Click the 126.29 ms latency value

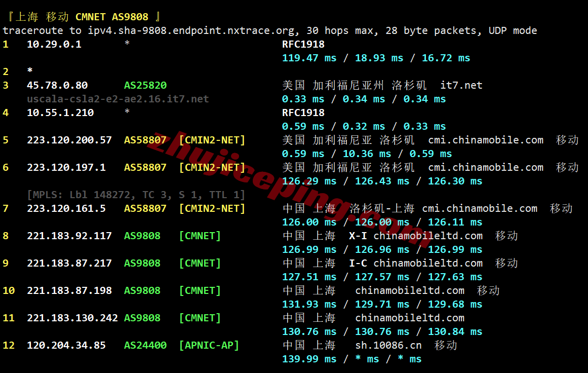point(309,181)
